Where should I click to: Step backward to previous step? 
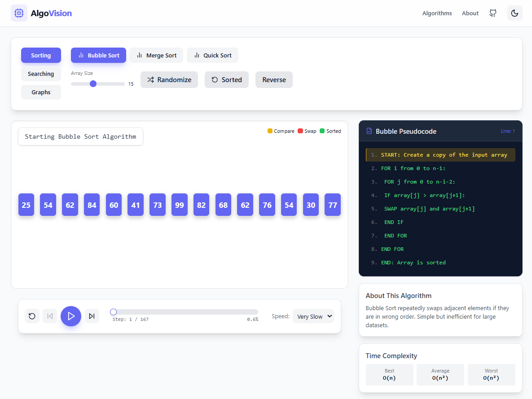(x=50, y=316)
